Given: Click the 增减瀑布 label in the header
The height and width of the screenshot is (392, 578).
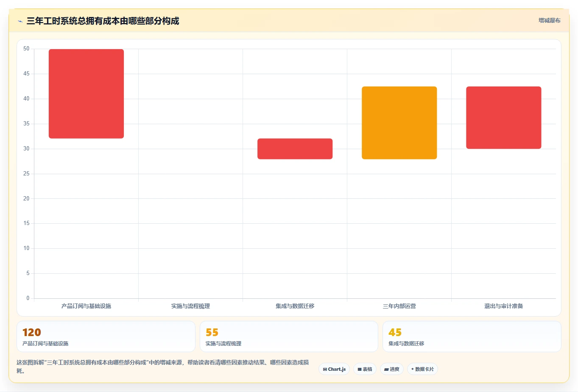Looking at the screenshot, I should [x=549, y=20].
